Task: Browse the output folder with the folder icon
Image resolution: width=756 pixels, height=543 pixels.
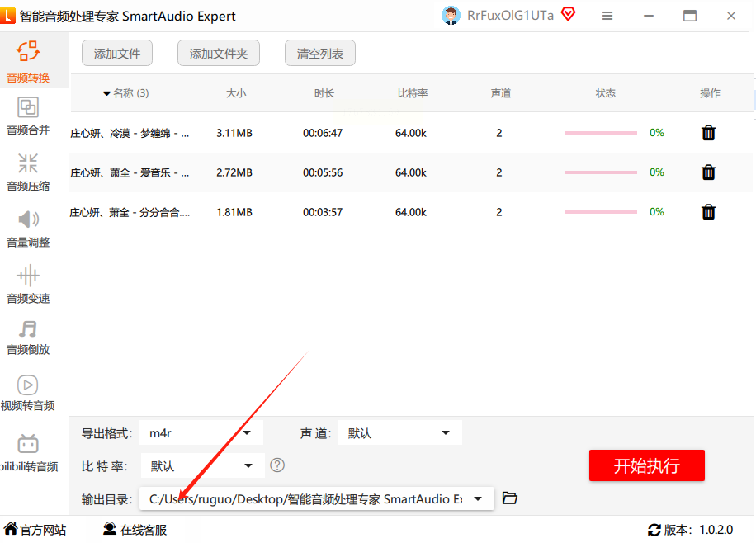Action: (509, 498)
